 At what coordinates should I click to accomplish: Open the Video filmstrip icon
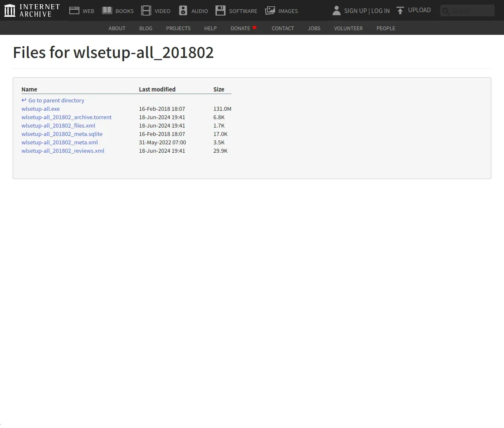146,10
